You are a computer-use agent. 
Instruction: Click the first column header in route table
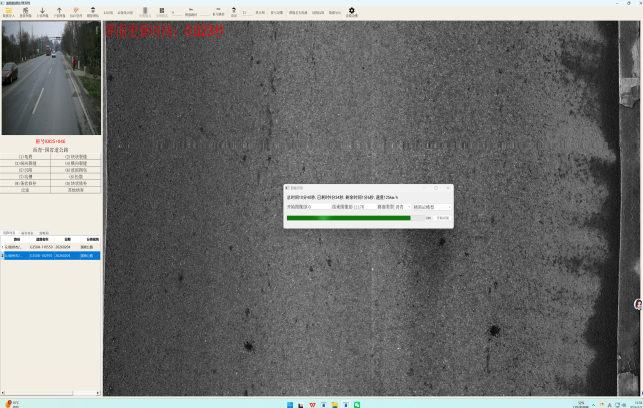point(17,239)
